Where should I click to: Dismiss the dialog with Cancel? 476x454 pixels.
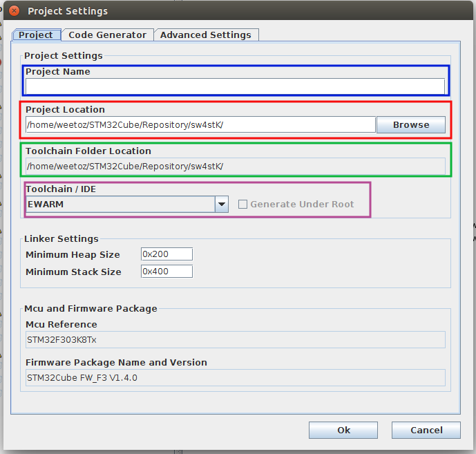tap(426, 430)
